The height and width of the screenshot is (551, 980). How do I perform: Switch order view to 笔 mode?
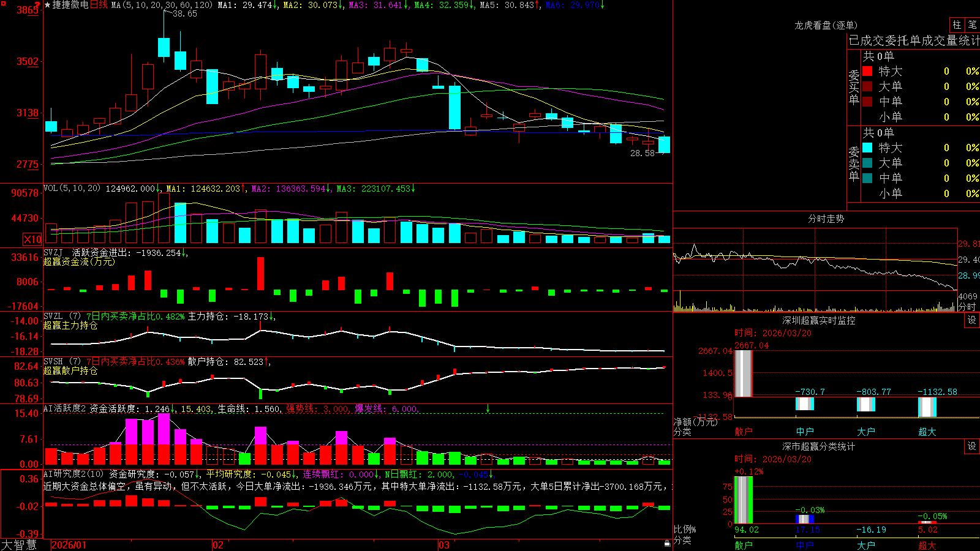[x=973, y=24]
